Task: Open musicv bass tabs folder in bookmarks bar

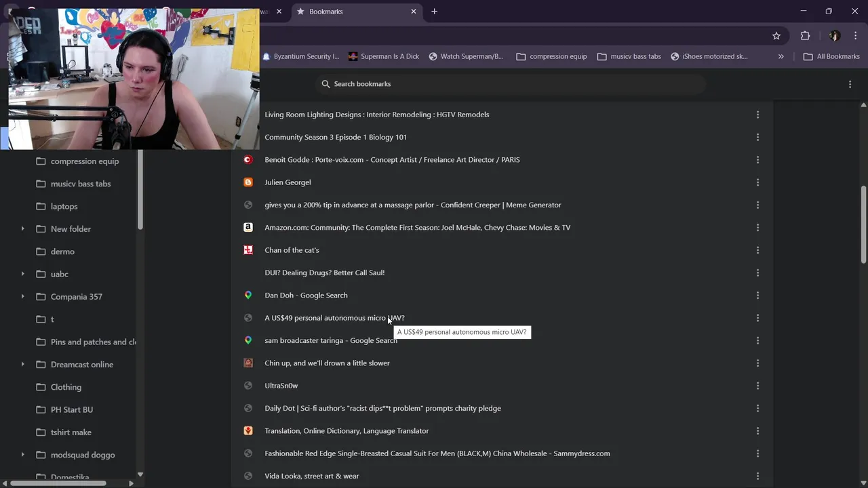Action: point(629,56)
